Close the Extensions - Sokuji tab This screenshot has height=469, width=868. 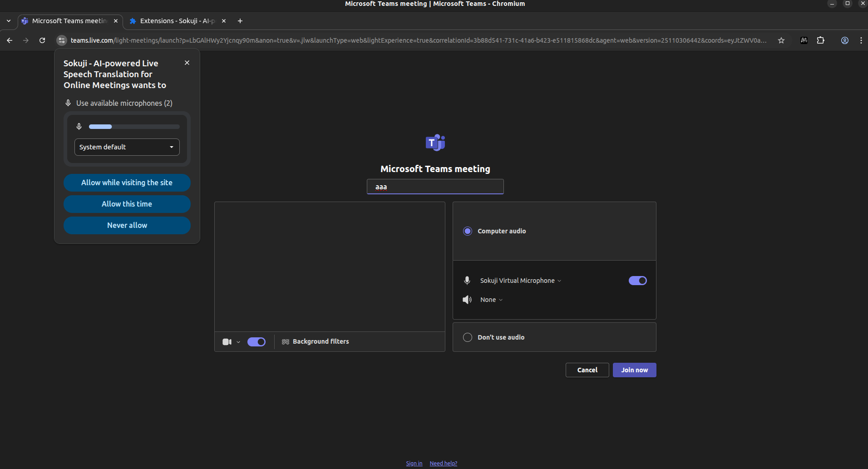[x=224, y=21]
